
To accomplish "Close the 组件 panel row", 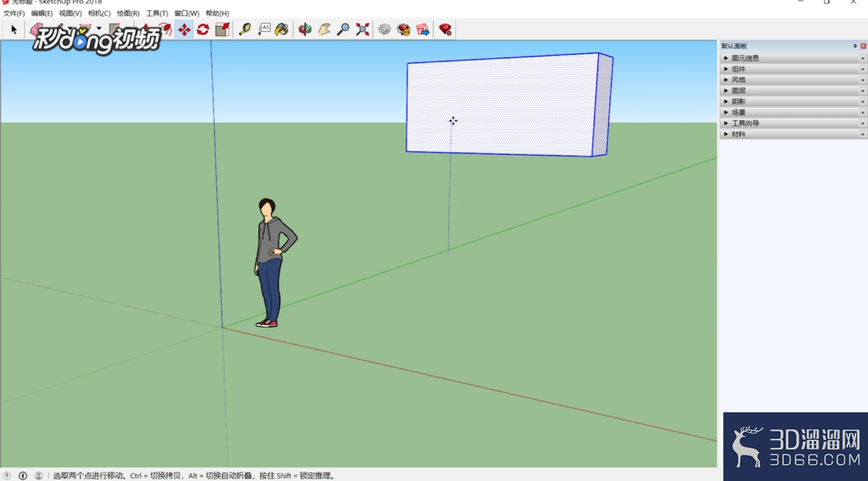I will (x=863, y=69).
